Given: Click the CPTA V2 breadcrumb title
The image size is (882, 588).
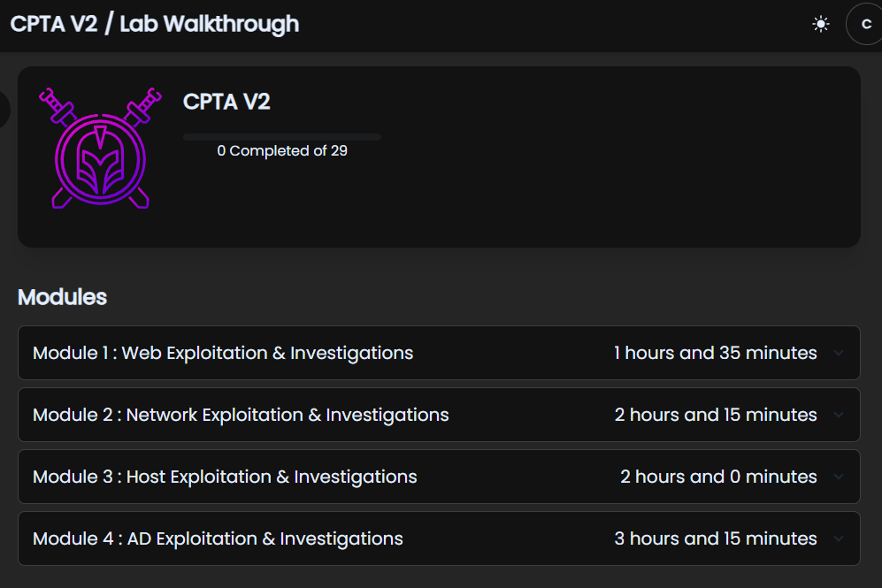Looking at the screenshot, I should (x=54, y=24).
